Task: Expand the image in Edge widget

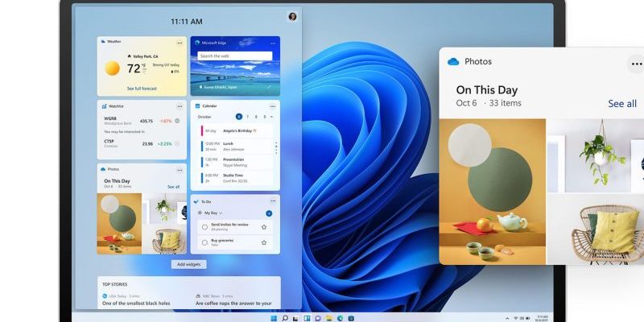Action: [269, 87]
